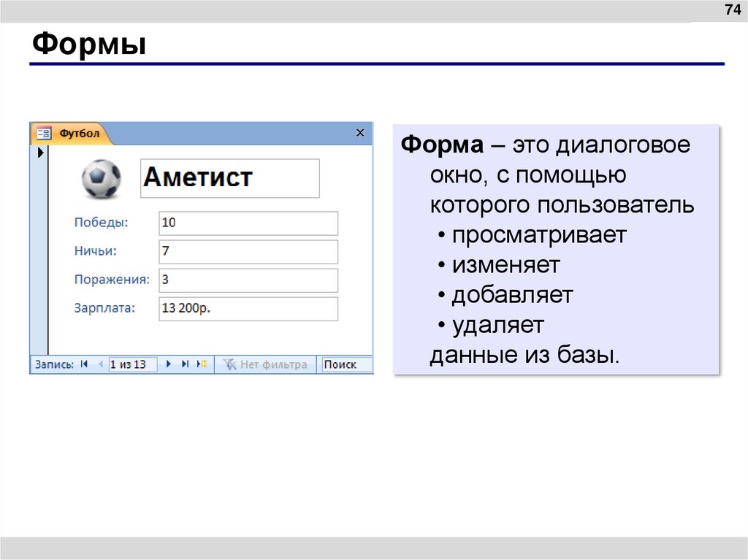Image resolution: width=748 pixels, height=560 pixels.
Task: Go to the first record
Action: [x=83, y=364]
